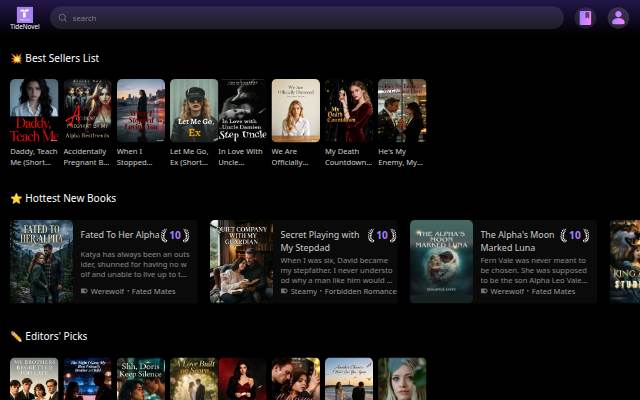The width and height of the screenshot is (640, 400).
Task: Click the Werewolf tag on Fated To Her Alpha
Action: click(107, 291)
